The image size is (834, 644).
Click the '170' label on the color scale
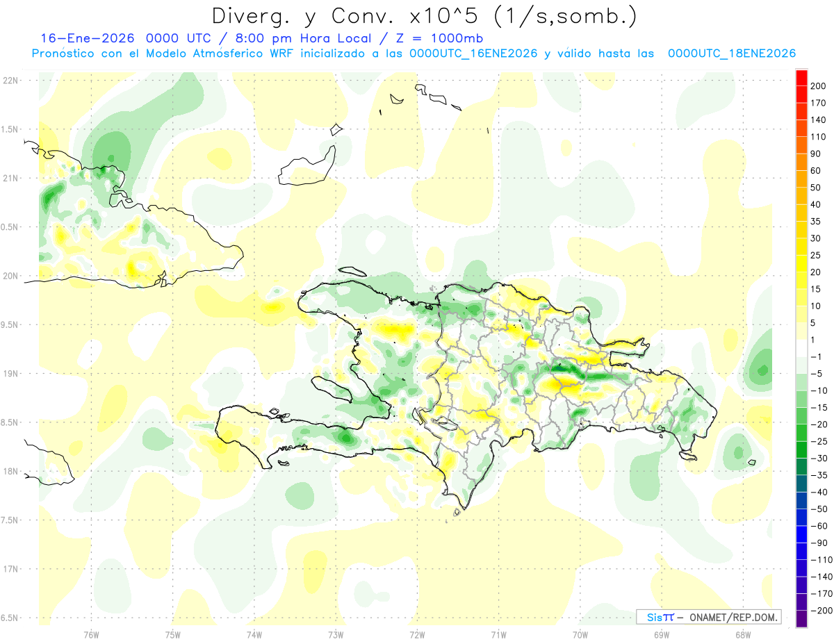[x=819, y=103]
